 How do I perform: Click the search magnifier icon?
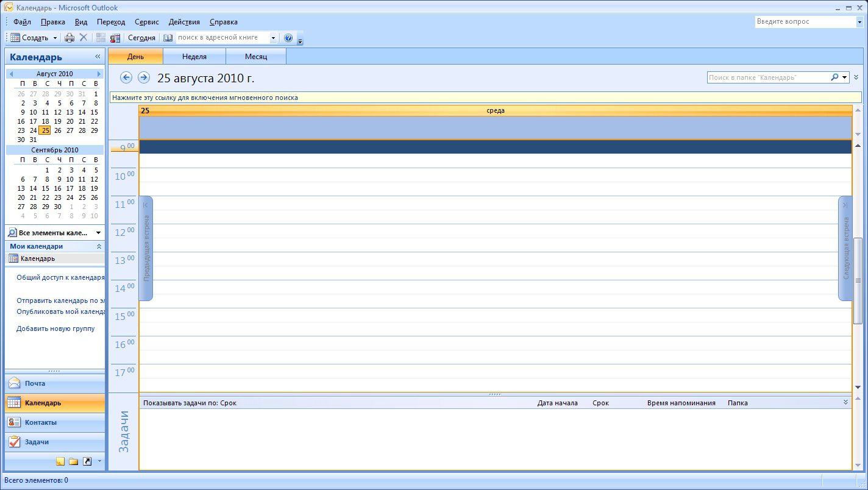click(834, 77)
